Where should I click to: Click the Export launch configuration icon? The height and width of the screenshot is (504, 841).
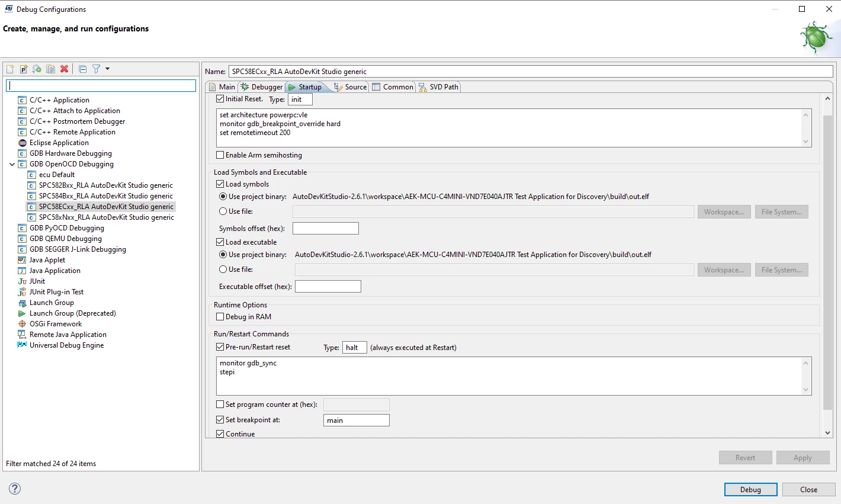(x=37, y=69)
